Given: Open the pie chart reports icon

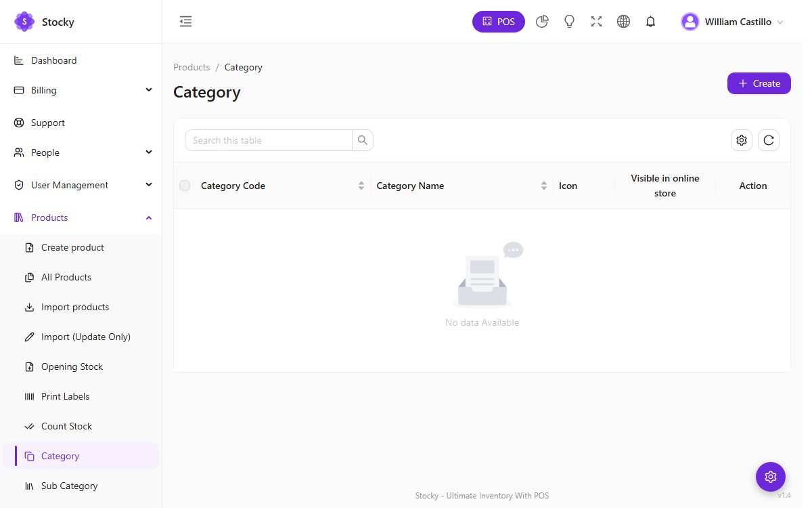Looking at the screenshot, I should 542,22.
